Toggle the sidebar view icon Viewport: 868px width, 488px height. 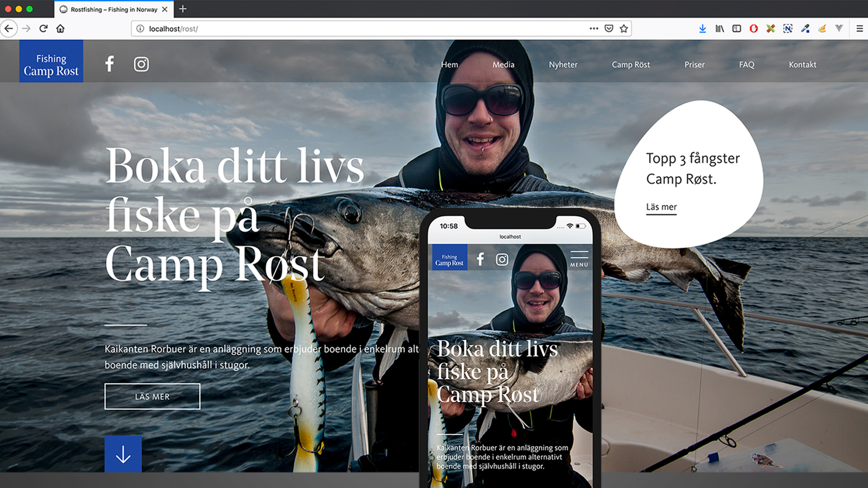coord(736,28)
